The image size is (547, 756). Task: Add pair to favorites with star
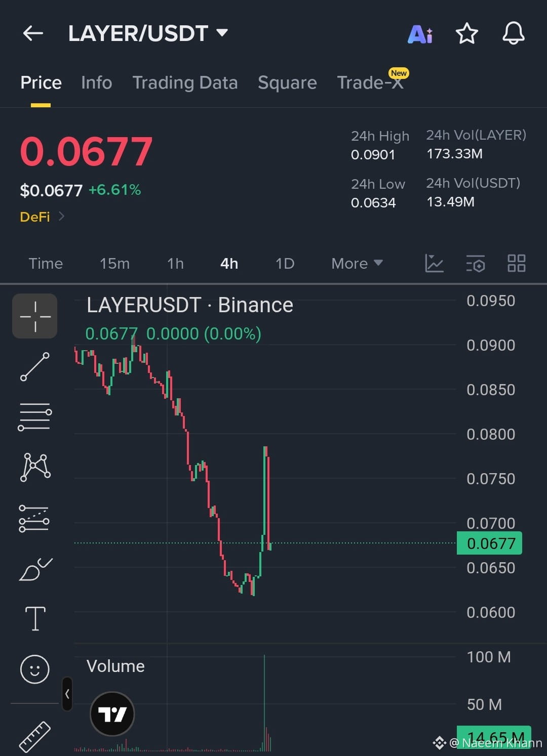pos(466,34)
